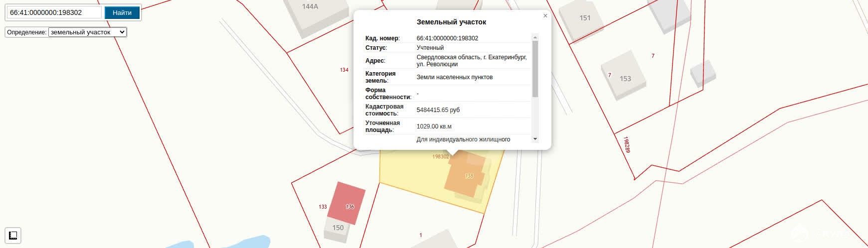Click the popup scrollbar up arrow
The image size is (868, 248).
535,37
